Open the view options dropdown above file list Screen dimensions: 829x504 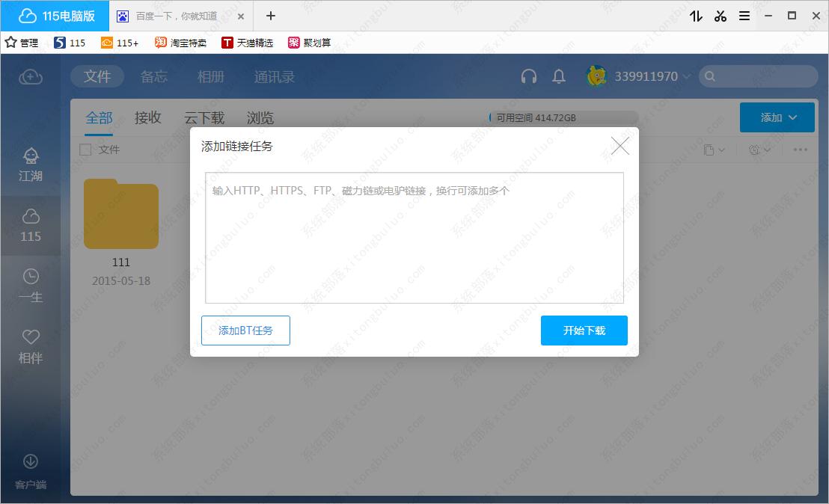click(x=714, y=150)
